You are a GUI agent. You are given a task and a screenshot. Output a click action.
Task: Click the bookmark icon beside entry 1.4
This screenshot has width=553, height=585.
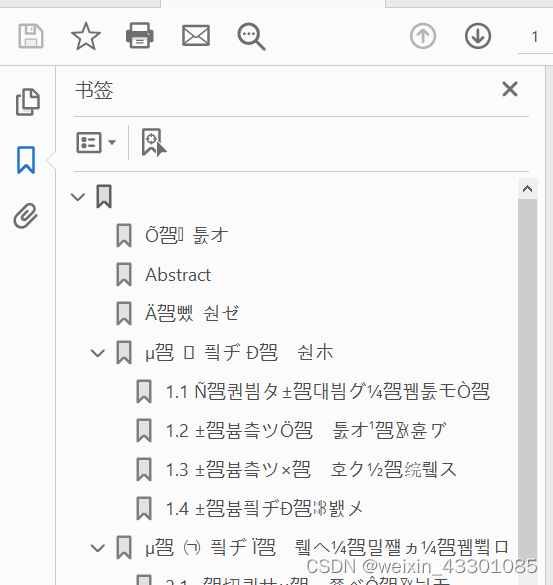pyautogui.click(x=144, y=508)
